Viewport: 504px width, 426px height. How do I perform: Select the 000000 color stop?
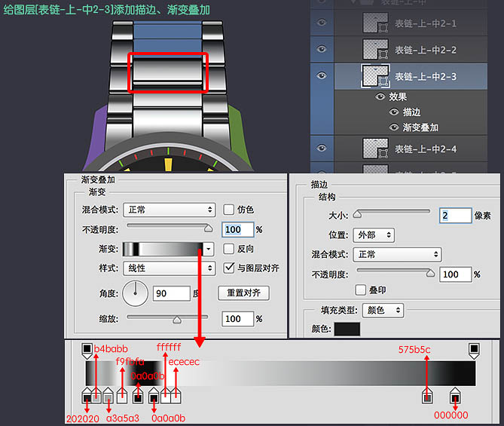[x=455, y=396]
